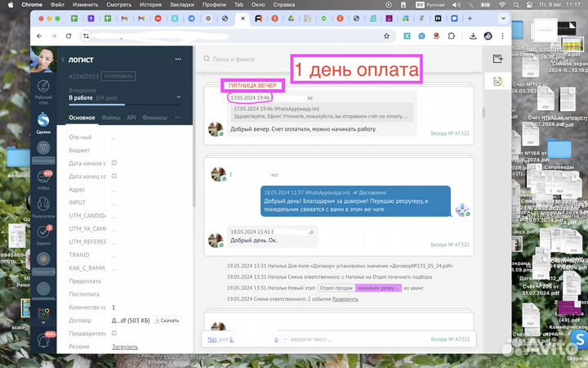Screen dimensions: 588x368
Task: Expand the В работе stage dropdown
Action: 179,96
